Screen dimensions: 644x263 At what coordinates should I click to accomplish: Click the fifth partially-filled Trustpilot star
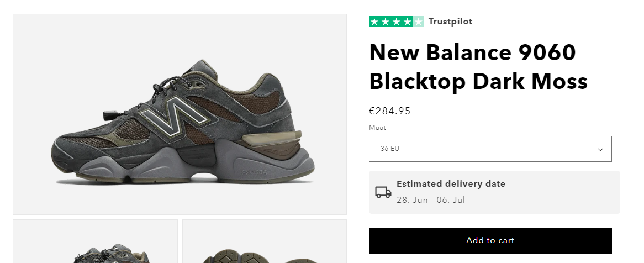pos(419,22)
